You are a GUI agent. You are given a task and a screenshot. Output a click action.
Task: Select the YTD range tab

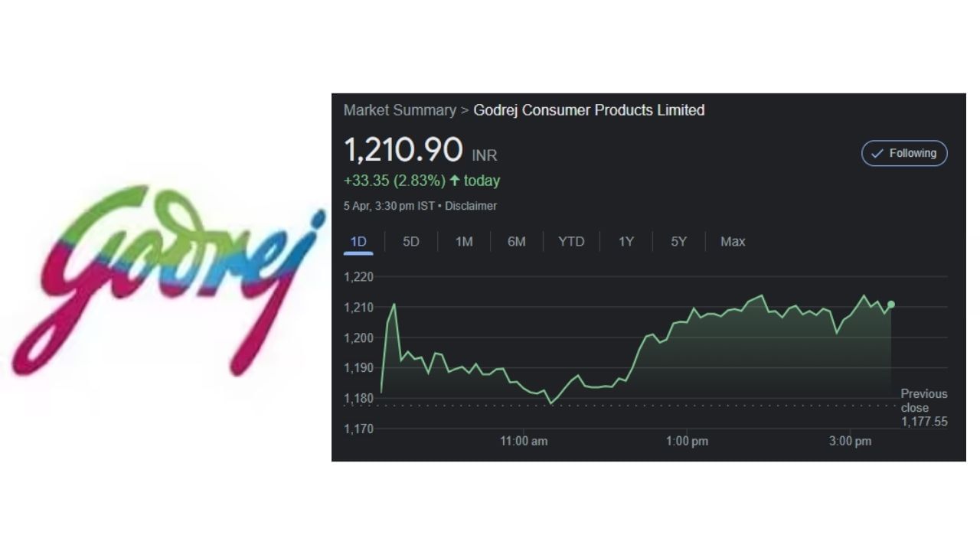tap(571, 242)
